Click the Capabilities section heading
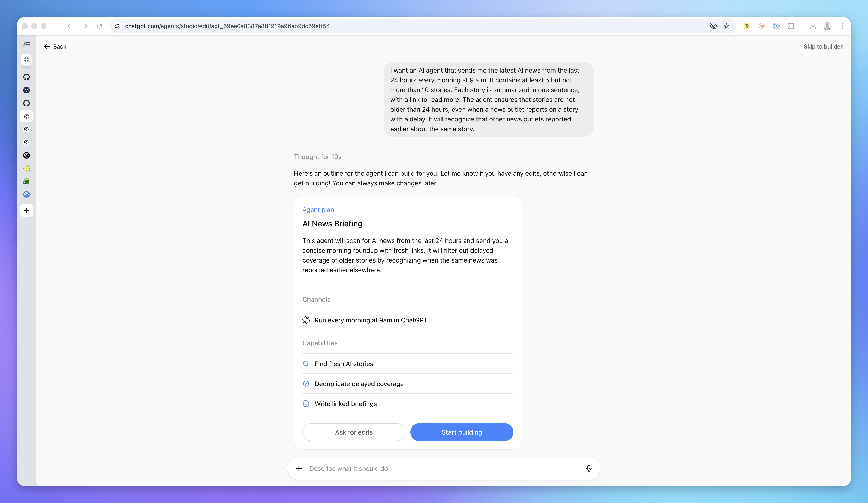 tap(320, 343)
